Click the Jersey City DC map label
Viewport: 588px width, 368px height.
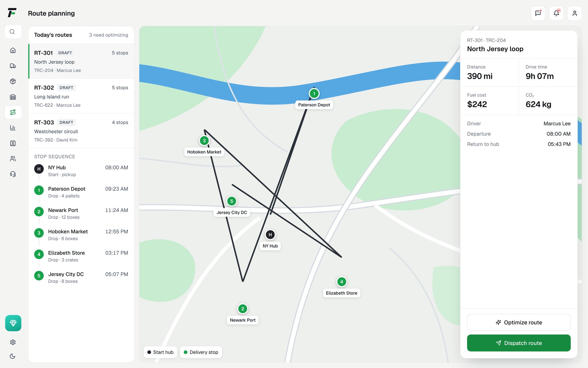click(232, 213)
